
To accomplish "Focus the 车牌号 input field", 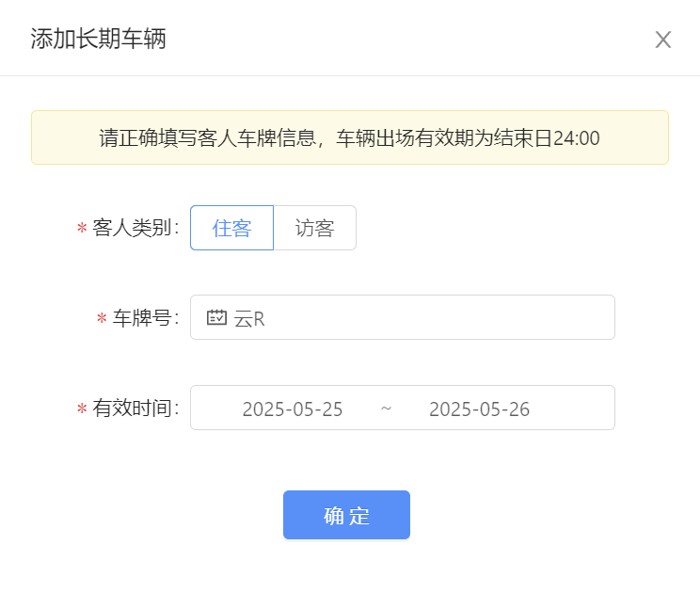I will click(x=403, y=317).
